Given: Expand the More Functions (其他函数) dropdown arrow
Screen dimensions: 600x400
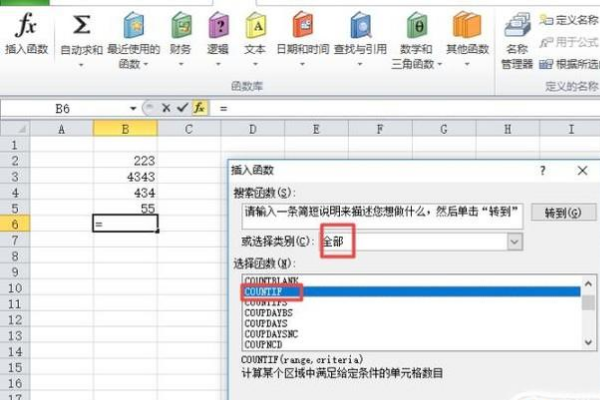Looking at the screenshot, I should 467,64.
